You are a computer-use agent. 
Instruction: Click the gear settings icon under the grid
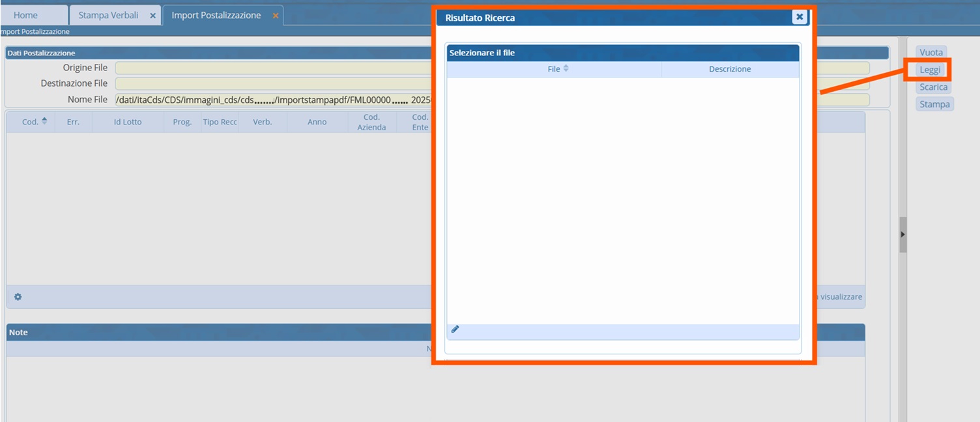click(x=18, y=297)
